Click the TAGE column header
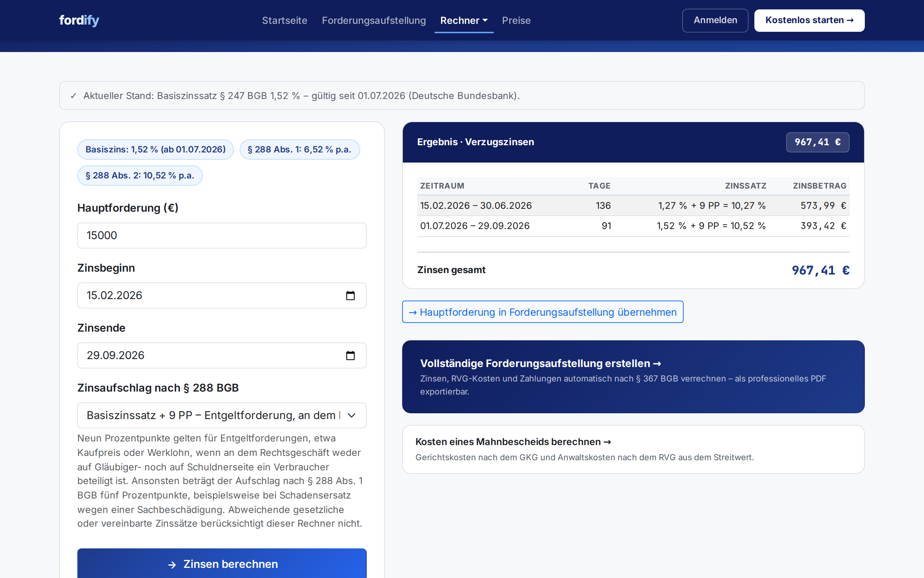Screen dimensions: 924x578 tap(600, 186)
